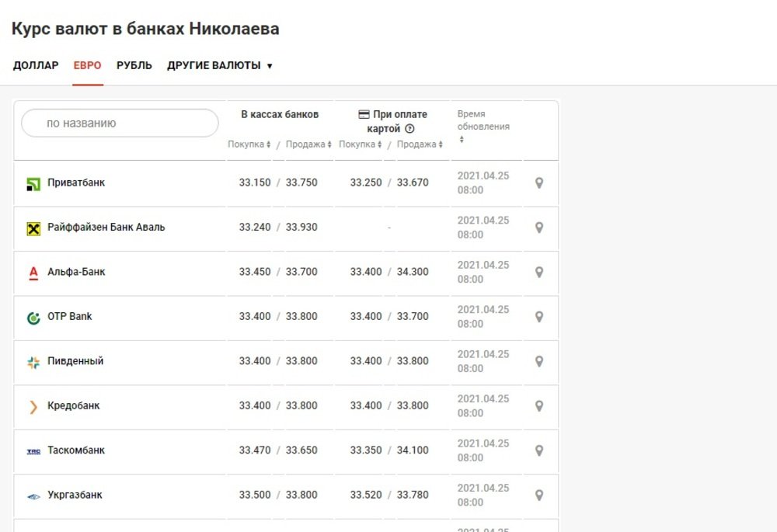Open Приватбанк bank link
Screen dimensions: 777x532
[76, 183]
